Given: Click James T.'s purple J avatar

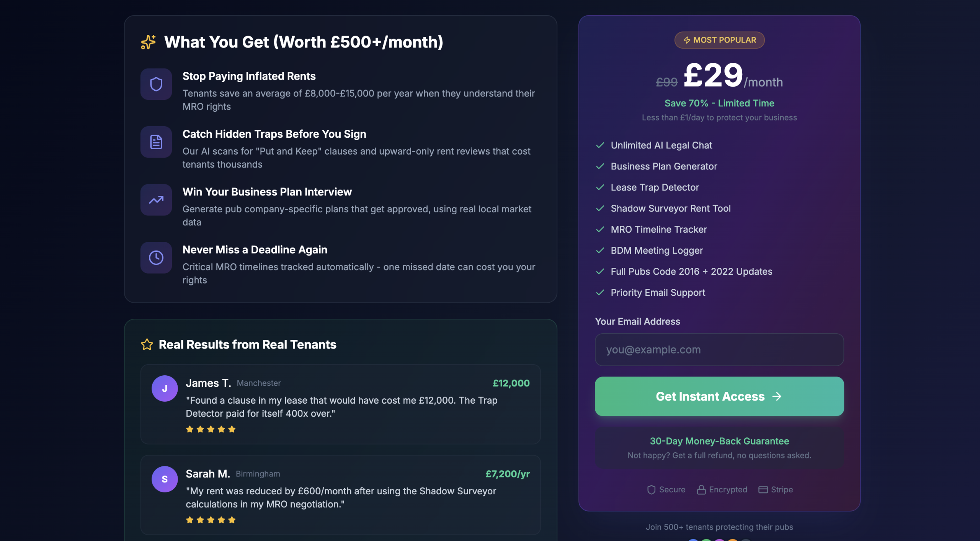Looking at the screenshot, I should pos(165,388).
